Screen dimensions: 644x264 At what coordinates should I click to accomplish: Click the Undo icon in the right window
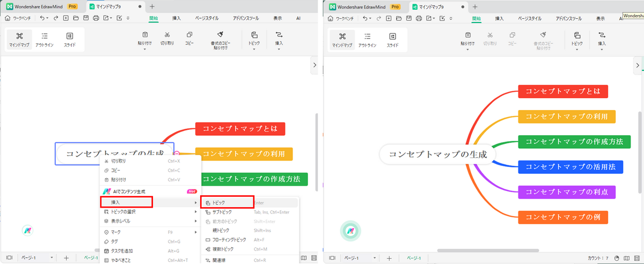point(365,18)
